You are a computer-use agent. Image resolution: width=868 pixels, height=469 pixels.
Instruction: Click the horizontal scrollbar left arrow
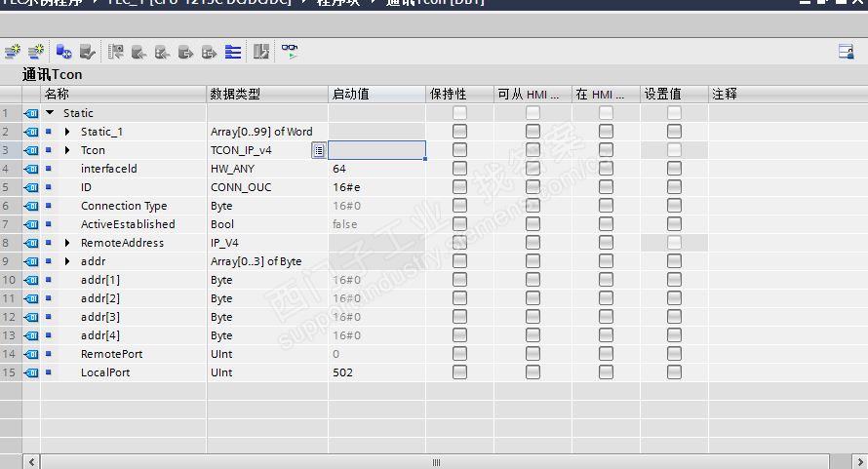tap(31, 461)
